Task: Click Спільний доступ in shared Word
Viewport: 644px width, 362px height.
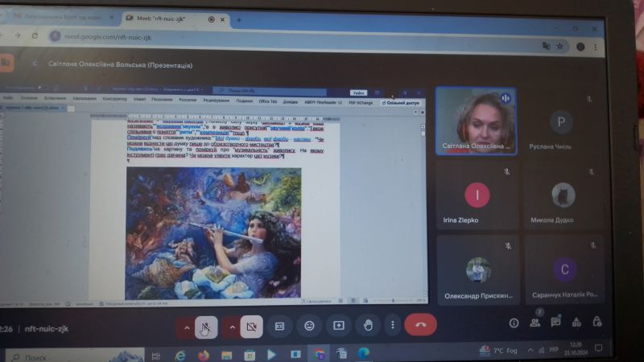Action: (x=401, y=103)
